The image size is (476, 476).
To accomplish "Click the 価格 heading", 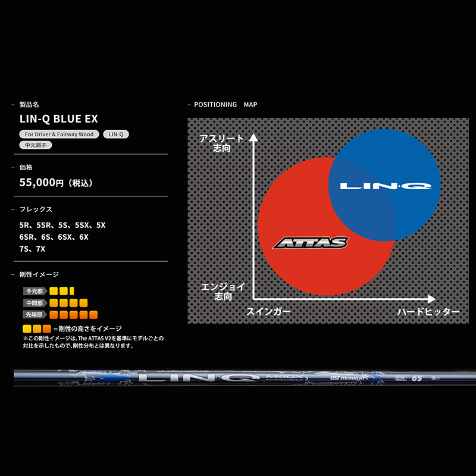I will (x=26, y=167).
